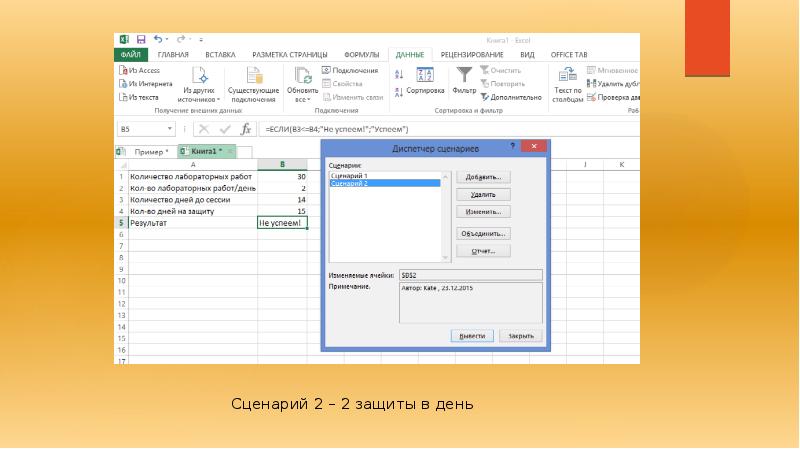Click the Изменяемые ячейки input field
Viewport: 800px width, 449px height.
(x=470, y=275)
